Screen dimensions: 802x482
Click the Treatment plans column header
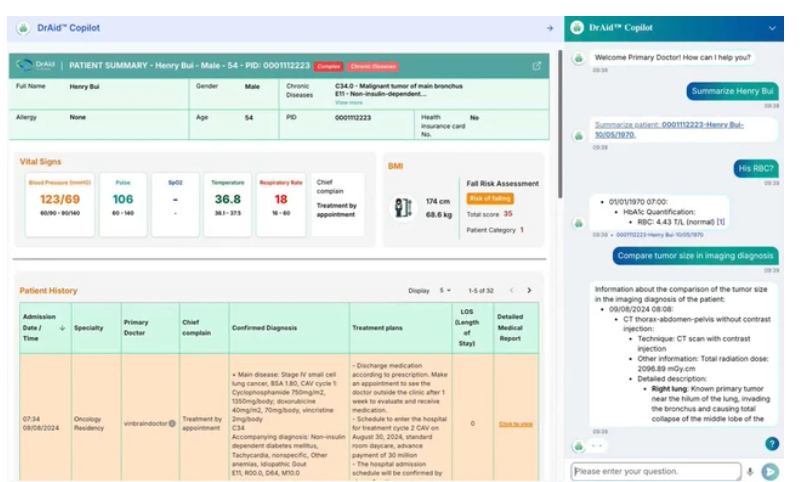[x=400, y=328]
